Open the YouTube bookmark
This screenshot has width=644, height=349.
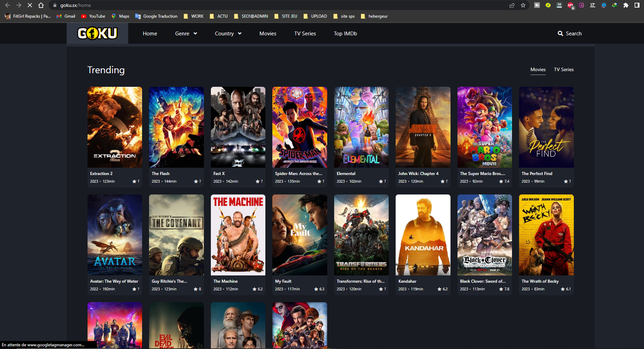point(93,16)
